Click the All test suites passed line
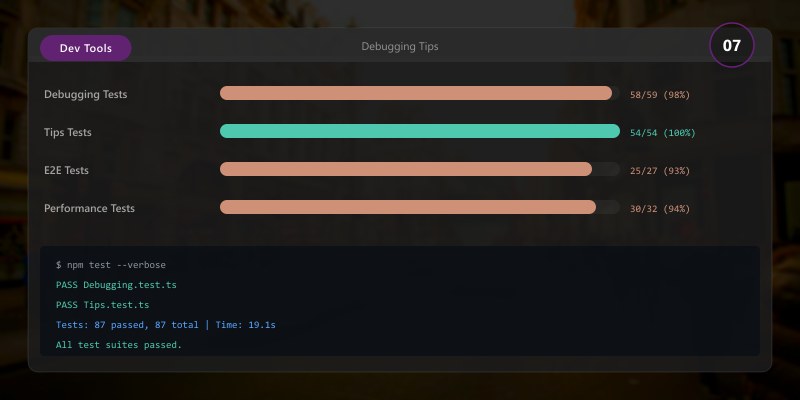The height and width of the screenshot is (400, 800). [x=119, y=345]
